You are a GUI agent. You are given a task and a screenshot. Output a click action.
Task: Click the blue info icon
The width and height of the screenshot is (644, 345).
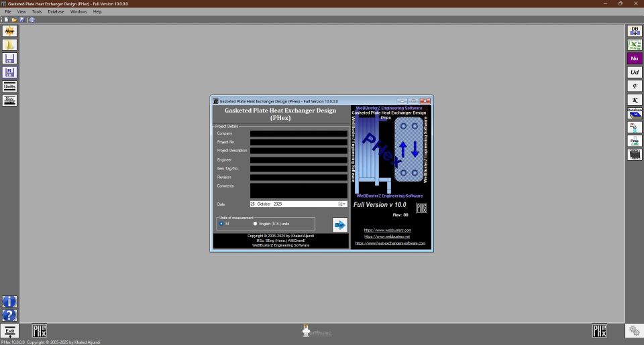point(9,301)
